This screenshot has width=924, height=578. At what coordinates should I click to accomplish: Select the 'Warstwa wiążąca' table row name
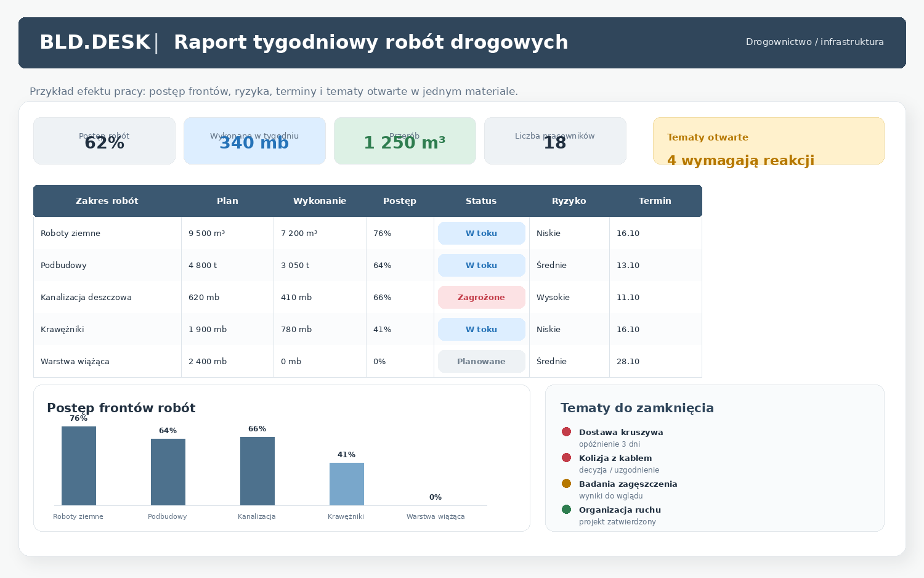(75, 362)
